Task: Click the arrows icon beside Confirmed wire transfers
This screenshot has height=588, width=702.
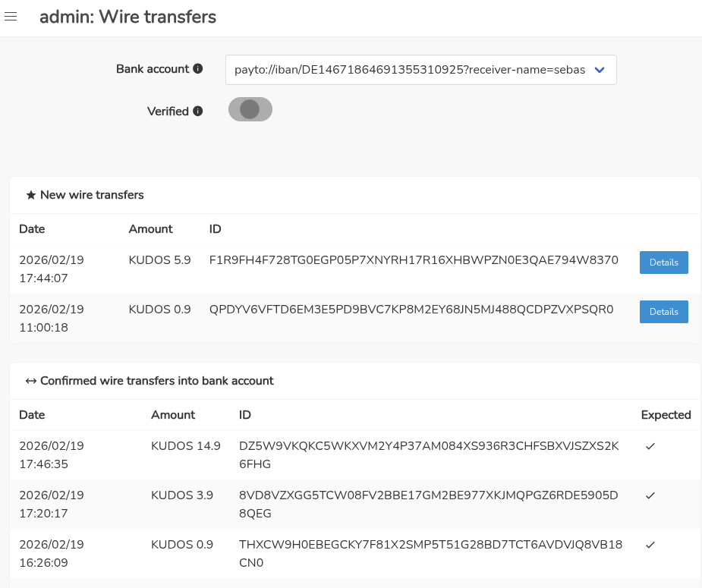Action: [31, 381]
